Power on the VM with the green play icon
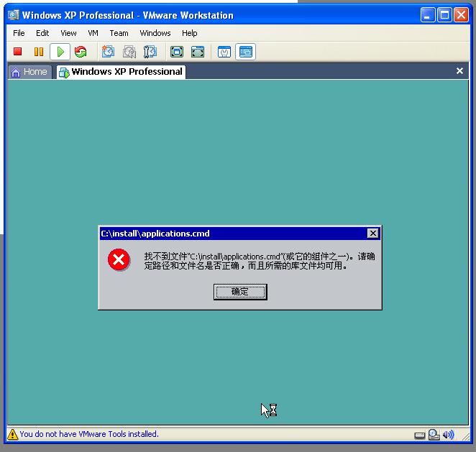 (60, 52)
